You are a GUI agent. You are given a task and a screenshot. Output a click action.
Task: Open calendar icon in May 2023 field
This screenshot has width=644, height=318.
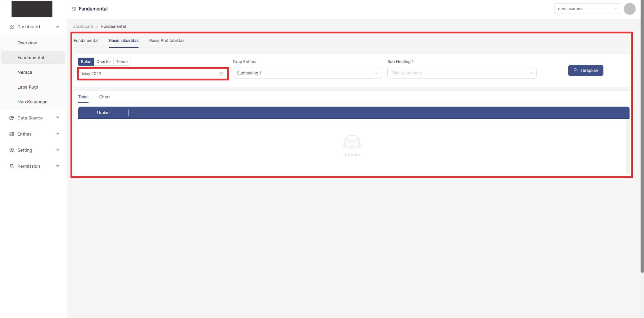coord(221,74)
